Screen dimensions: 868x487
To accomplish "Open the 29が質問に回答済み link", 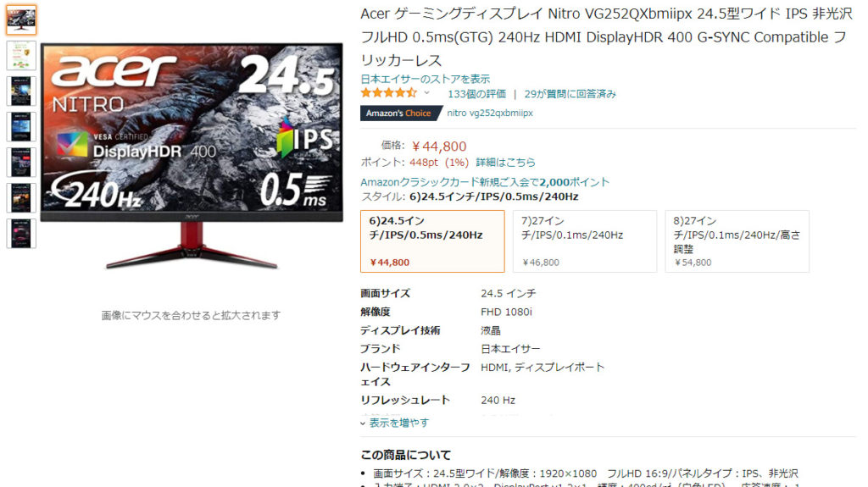I will [x=570, y=94].
